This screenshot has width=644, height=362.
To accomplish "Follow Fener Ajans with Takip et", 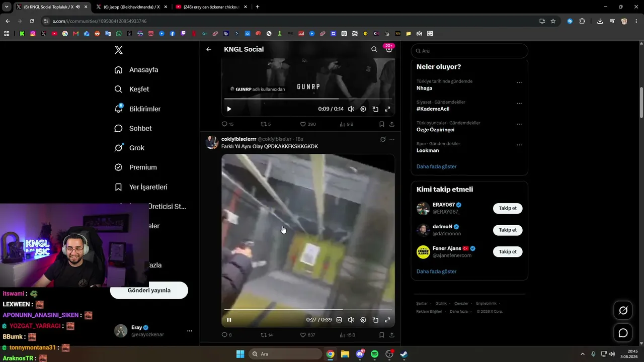I will click(508, 251).
